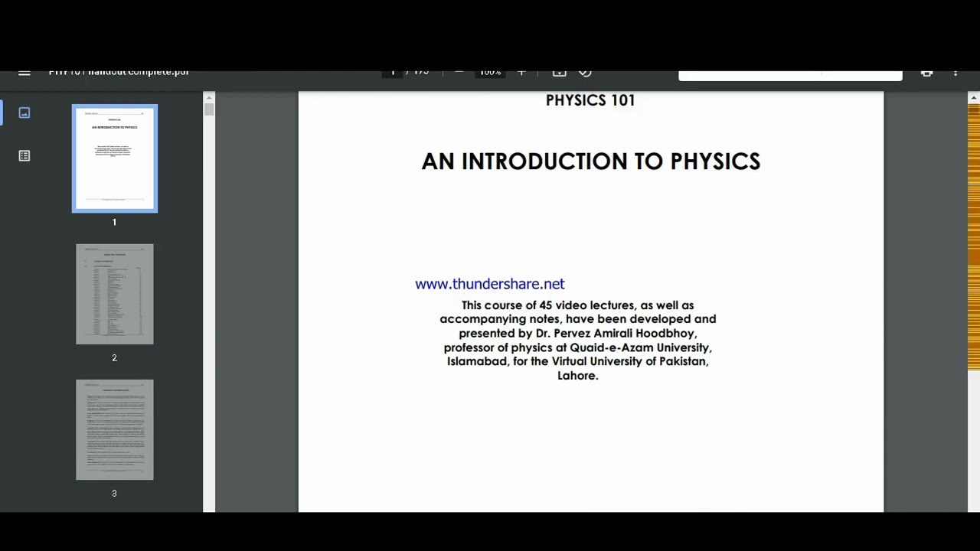Viewport: 980px width, 551px height.
Task: Click the thumbnail panel scroll-up arrow
Action: point(209,97)
